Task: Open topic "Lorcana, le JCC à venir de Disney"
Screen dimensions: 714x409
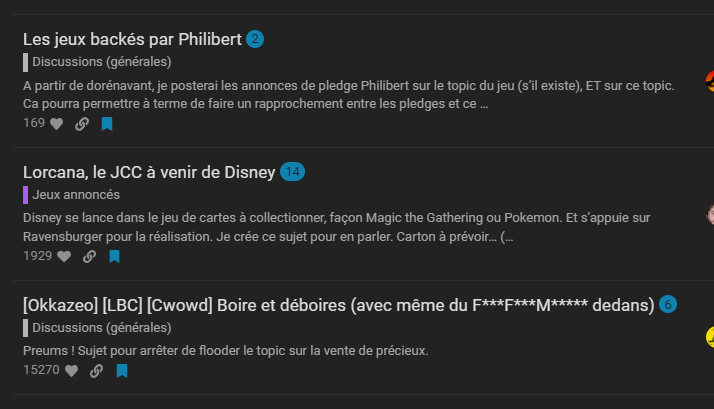Action: coord(149,172)
